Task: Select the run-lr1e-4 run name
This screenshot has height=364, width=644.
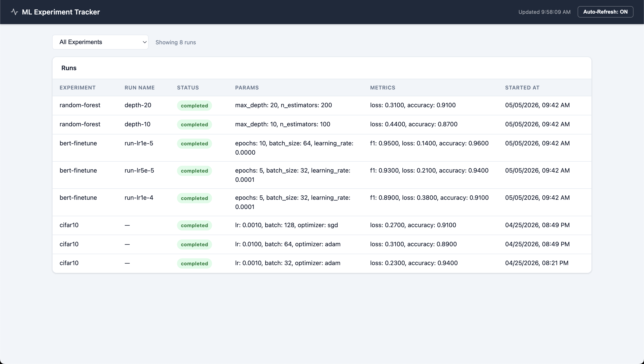Action: [139, 198]
